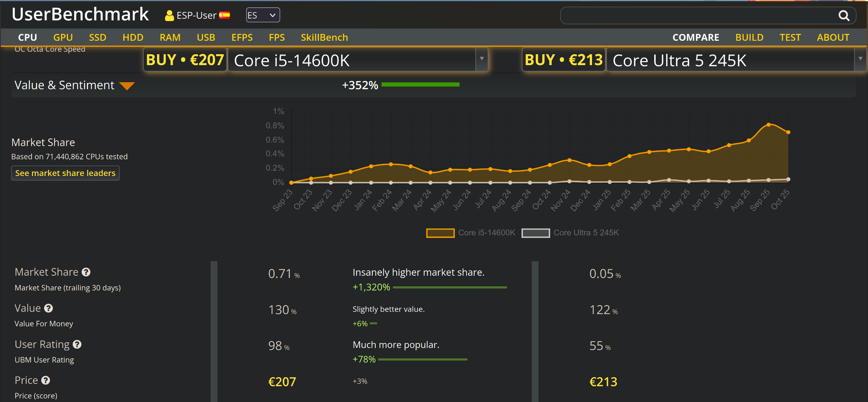Click Value help question mark icon
This screenshot has height=402, width=868.
click(49, 309)
